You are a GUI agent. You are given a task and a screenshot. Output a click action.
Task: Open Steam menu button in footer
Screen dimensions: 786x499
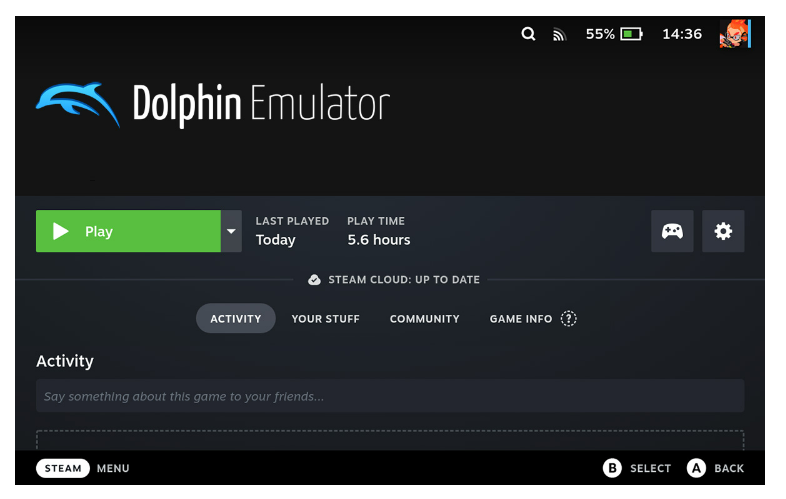pyautogui.click(x=63, y=468)
